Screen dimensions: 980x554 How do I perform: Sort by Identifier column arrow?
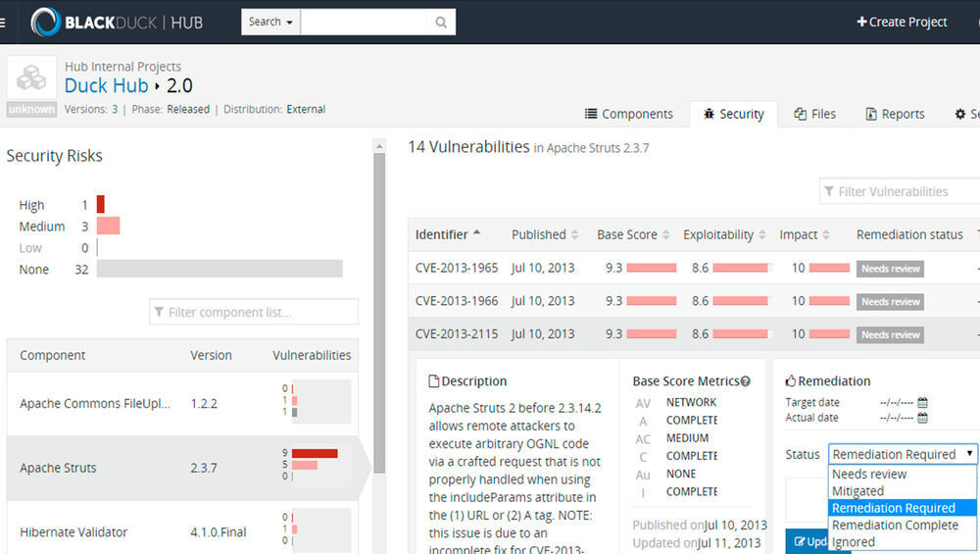pos(477,234)
